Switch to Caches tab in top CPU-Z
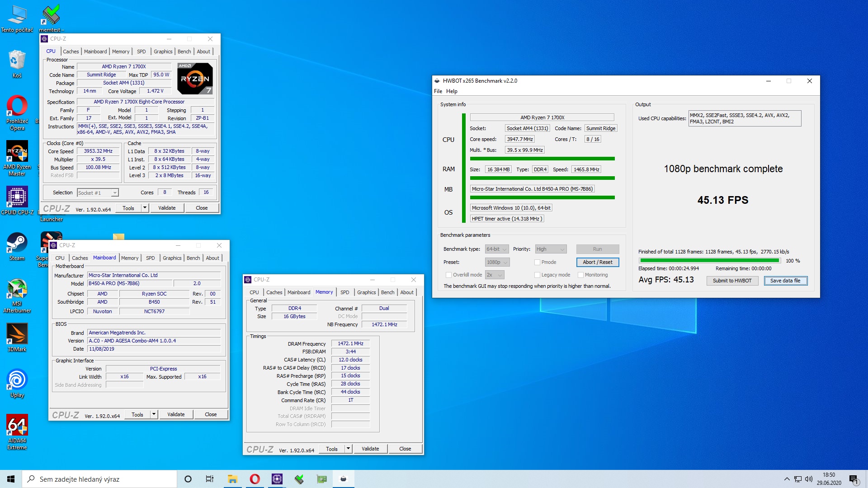 pos(71,52)
